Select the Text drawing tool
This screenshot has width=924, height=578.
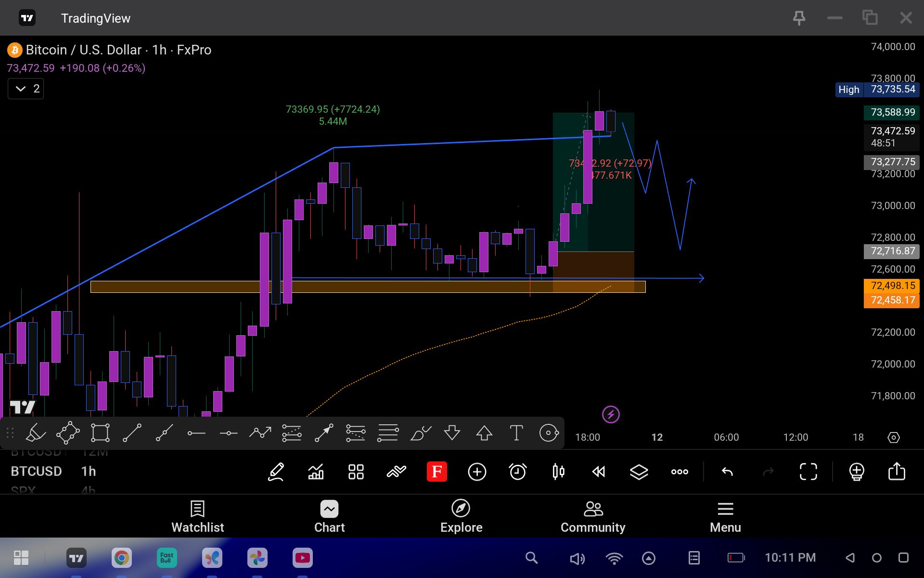[x=516, y=433]
